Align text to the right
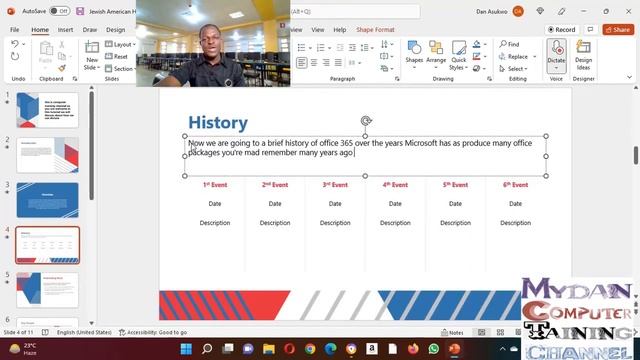 326,63
